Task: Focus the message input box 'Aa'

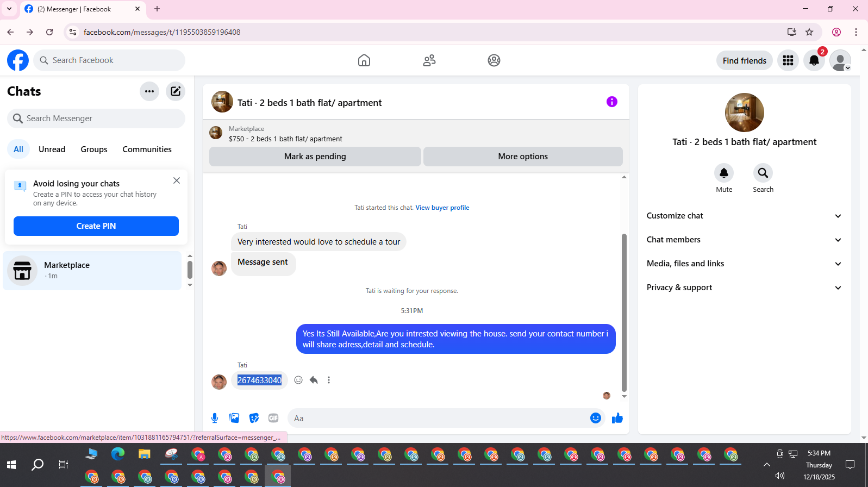Action: pyautogui.click(x=437, y=418)
